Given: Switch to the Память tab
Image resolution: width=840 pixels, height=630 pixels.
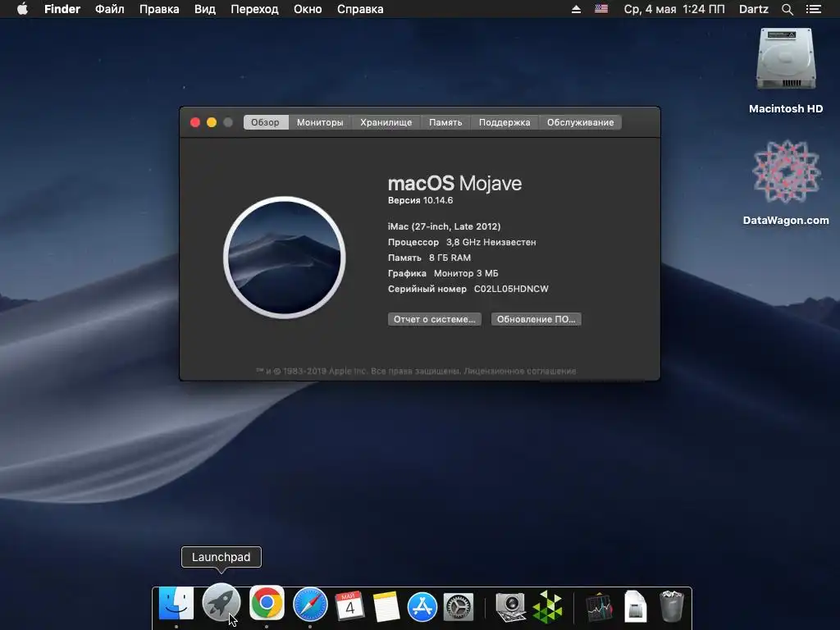Looking at the screenshot, I should tap(445, 122).
